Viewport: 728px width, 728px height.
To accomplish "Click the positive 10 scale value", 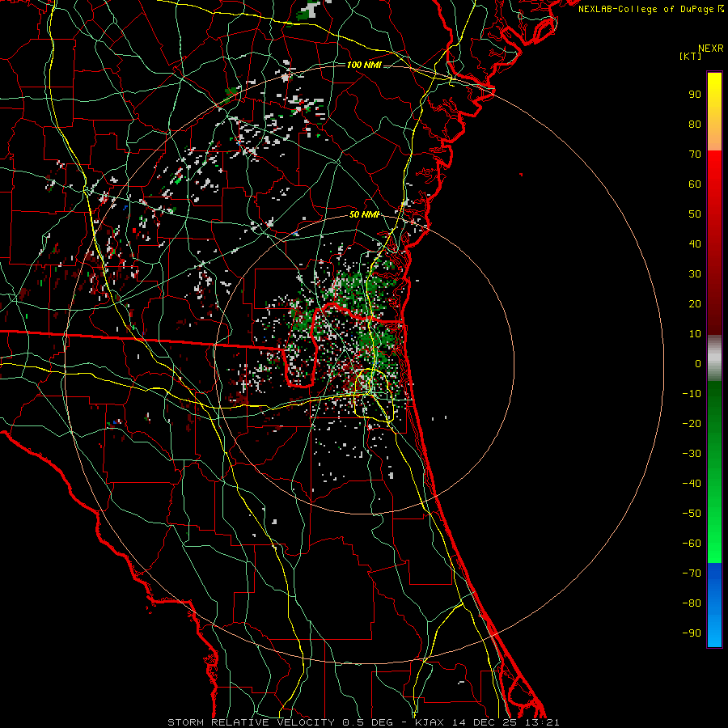I will (x=695, y=334).
